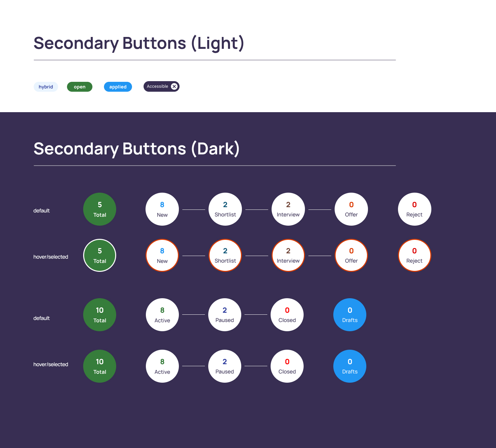Select the default 8 Active circle
Image resolution: width=496 pixels, height=448 pixels.
pyautogui.click(x=162, y=315)
